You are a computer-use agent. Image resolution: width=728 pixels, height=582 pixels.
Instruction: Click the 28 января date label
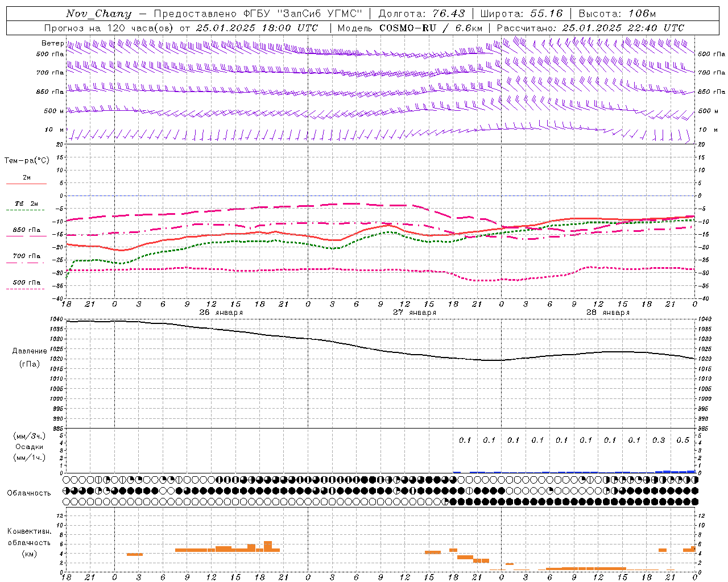click(608, 313)
